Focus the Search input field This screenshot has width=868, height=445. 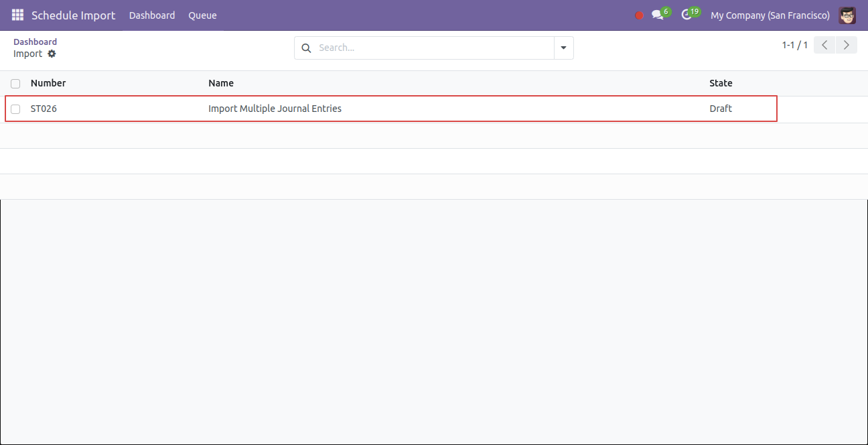pyautogui.click(x=434, y=48)
